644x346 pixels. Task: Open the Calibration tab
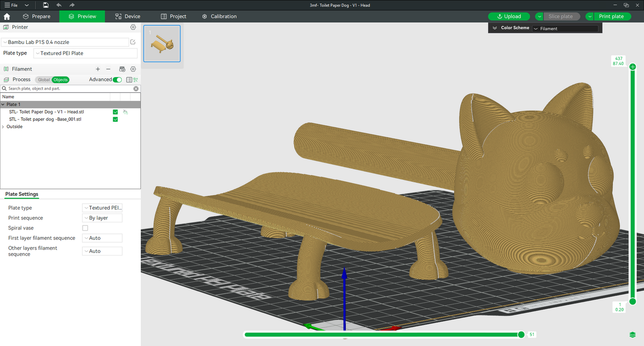(219, 16)
